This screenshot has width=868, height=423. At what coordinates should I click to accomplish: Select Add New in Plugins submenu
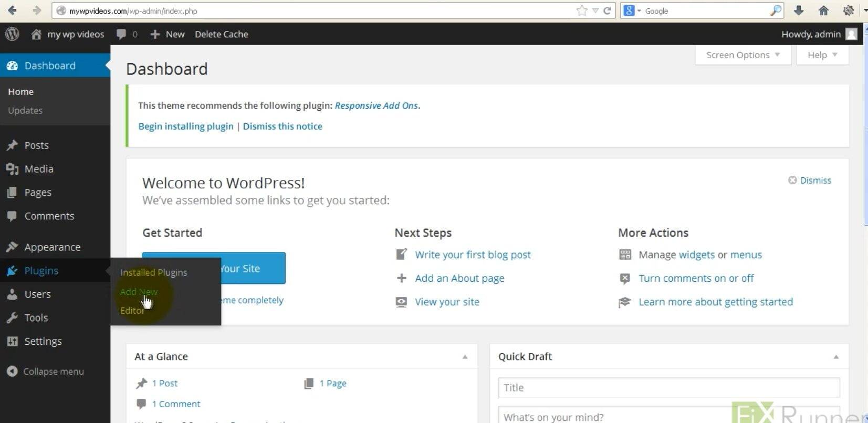(x=139, y=292)
